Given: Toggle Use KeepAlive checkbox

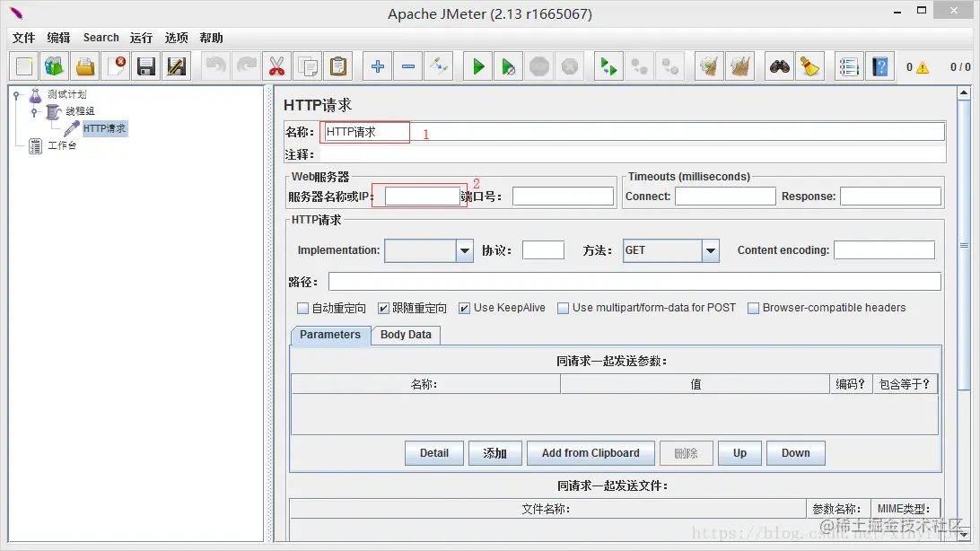Looking at the screenshot, I should [464, 308].
